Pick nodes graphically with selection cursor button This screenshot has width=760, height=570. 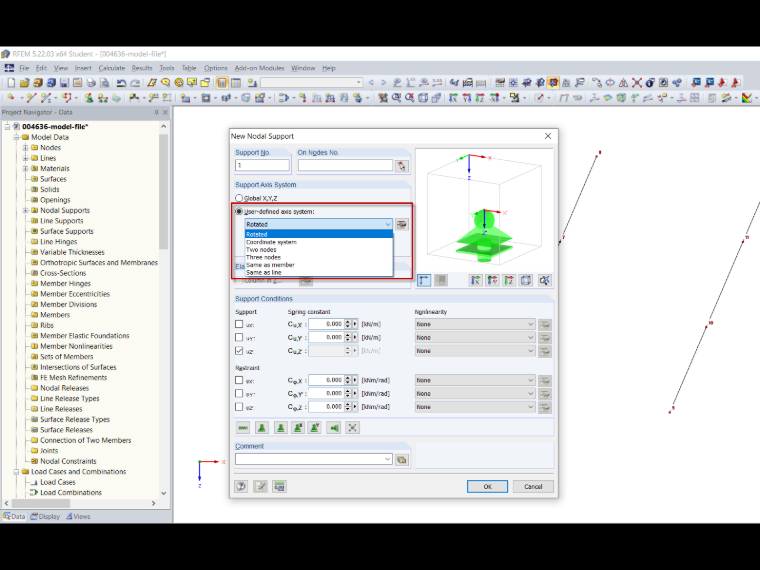pos(402,166)
